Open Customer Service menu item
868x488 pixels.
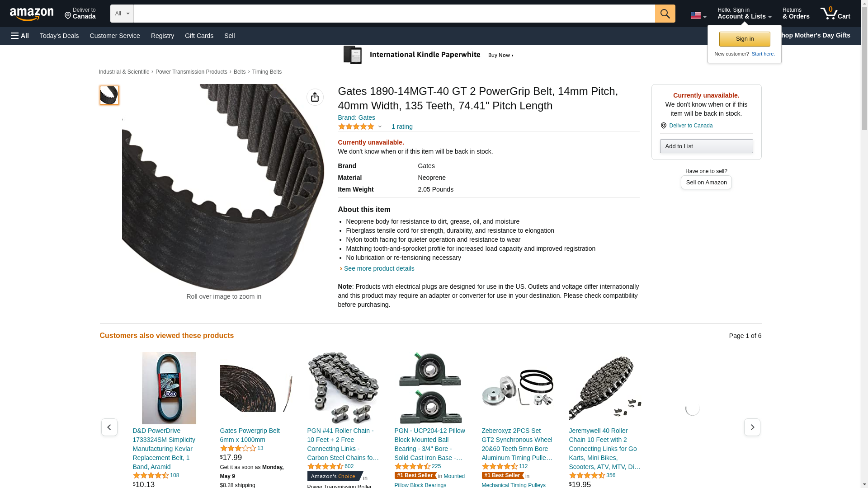115,36
